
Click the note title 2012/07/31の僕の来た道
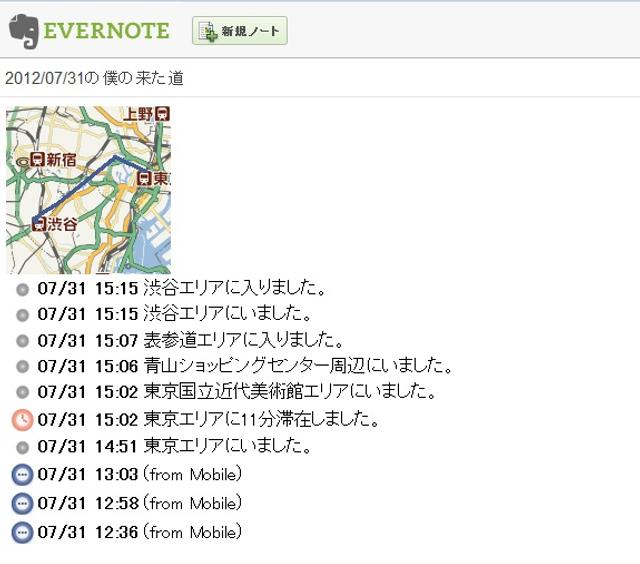(x=94, y=78)
